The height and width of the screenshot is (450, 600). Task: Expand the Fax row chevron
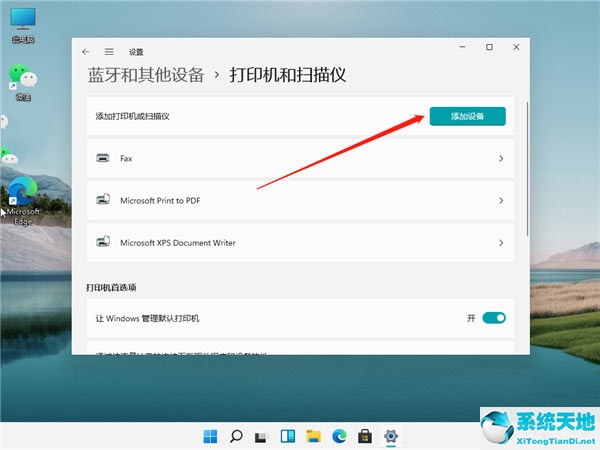[x=501, y=158]
